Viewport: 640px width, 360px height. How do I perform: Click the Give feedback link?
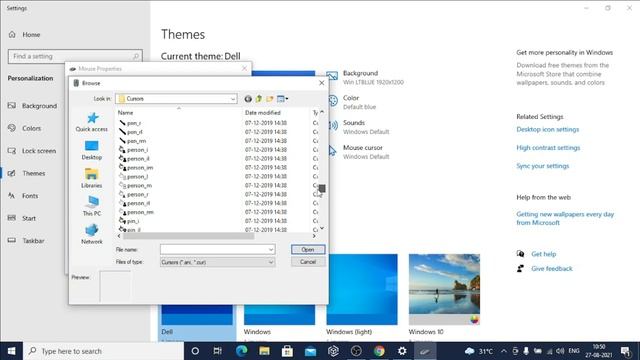tap(551, 269)
